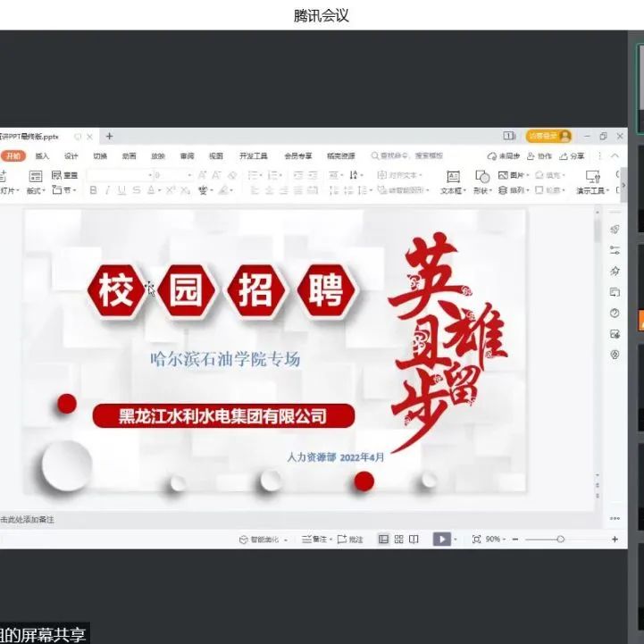Switch to the Animation (动画) tab
The height and width of the screenshot is (644, 644).
tap(129, 156)
